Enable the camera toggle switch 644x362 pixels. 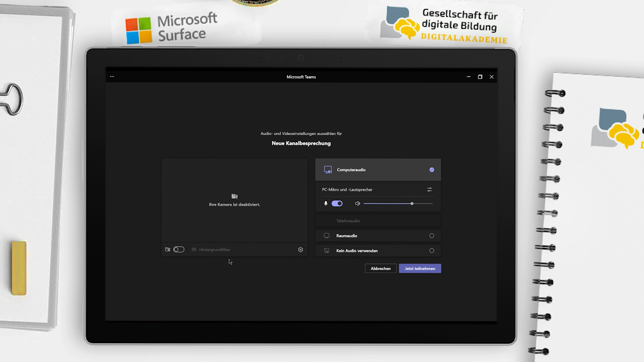tap(179, 249)
